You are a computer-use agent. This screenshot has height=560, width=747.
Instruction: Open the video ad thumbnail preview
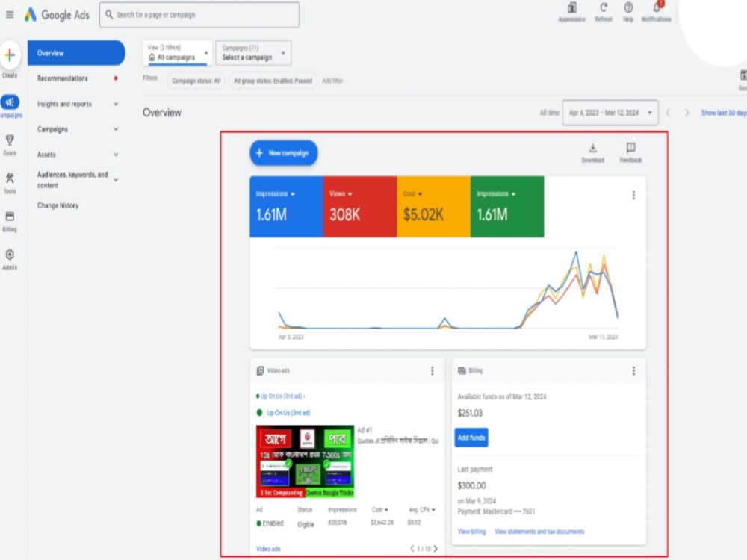pos(306,461)
